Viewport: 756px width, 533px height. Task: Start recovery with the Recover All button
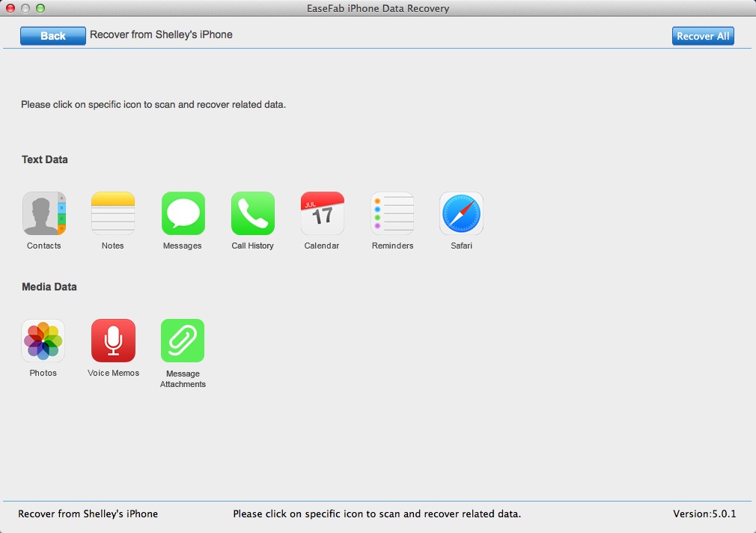click(703, 36)
